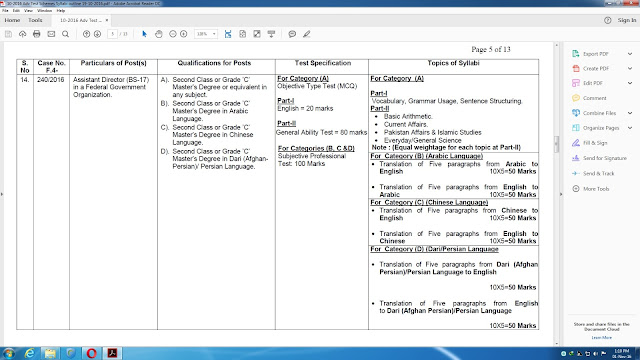Activate the Hand pan tool
Viewport: 640px width, 360px height.
point(158,34)
